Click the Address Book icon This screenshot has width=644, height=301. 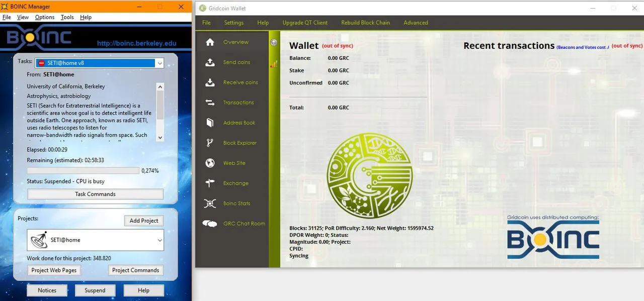tap(210, 123)
